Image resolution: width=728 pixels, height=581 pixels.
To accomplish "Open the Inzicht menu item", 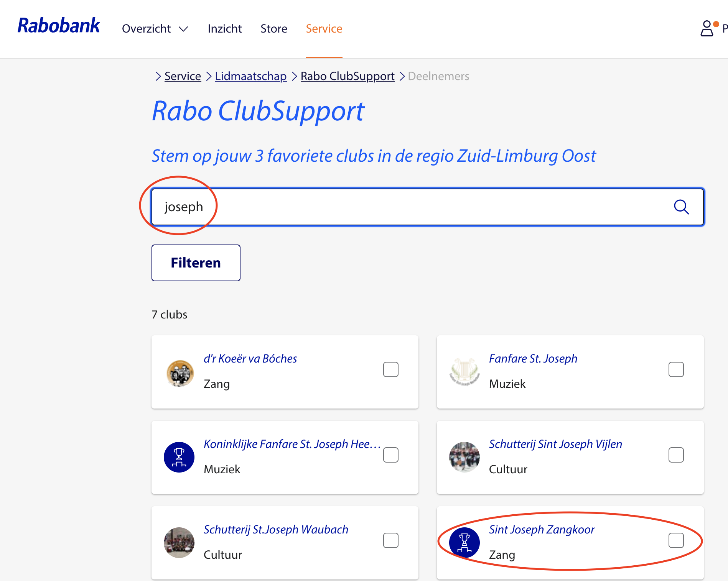I will [225, 29].
